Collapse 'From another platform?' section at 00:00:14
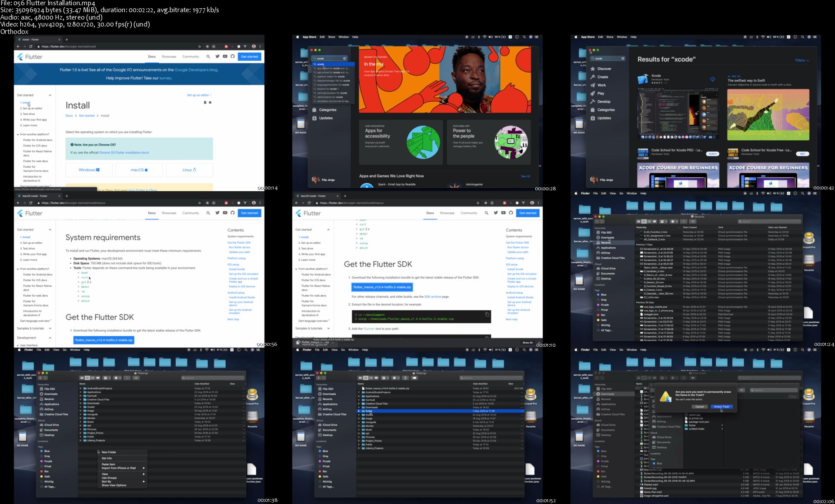 point(18,134)
